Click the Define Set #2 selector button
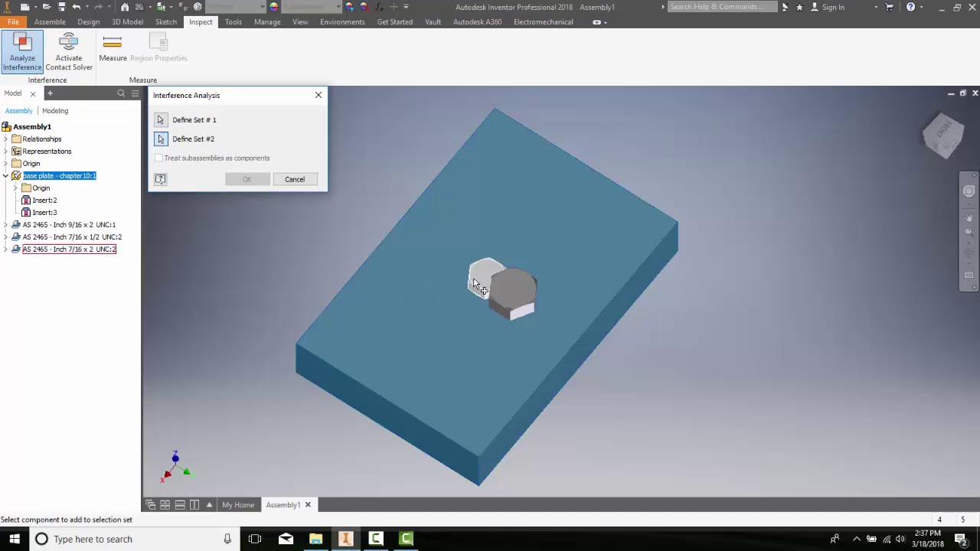The width and height of the screenshot is (980, 551). click(161, 139)
